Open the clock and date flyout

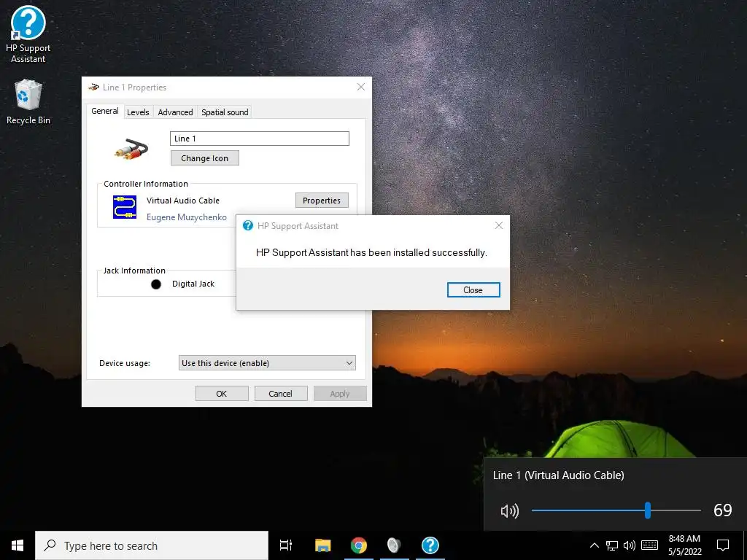pos(684,545)
